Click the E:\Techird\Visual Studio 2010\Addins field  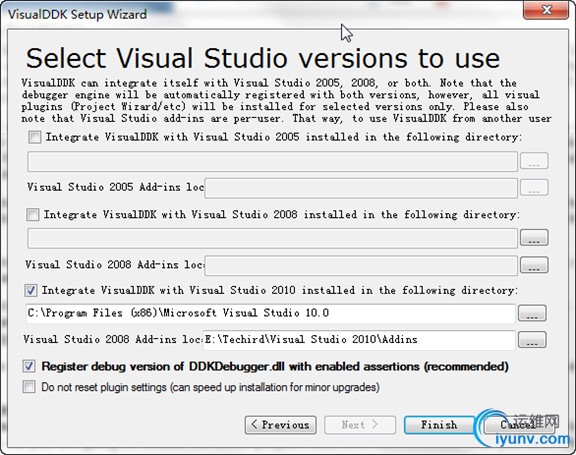pos(359,340)
